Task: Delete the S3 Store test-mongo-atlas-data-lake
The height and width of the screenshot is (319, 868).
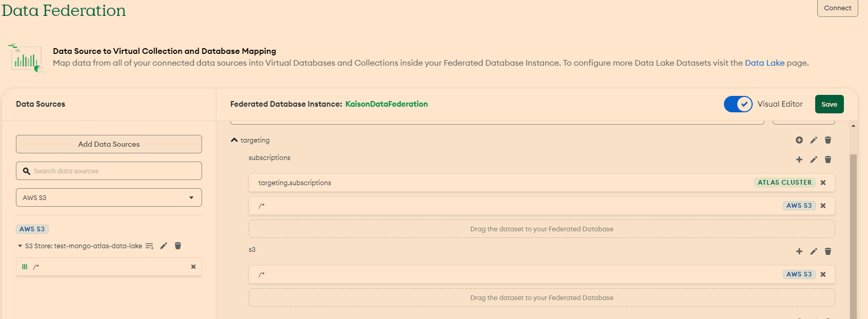Action: click(178, 246)
